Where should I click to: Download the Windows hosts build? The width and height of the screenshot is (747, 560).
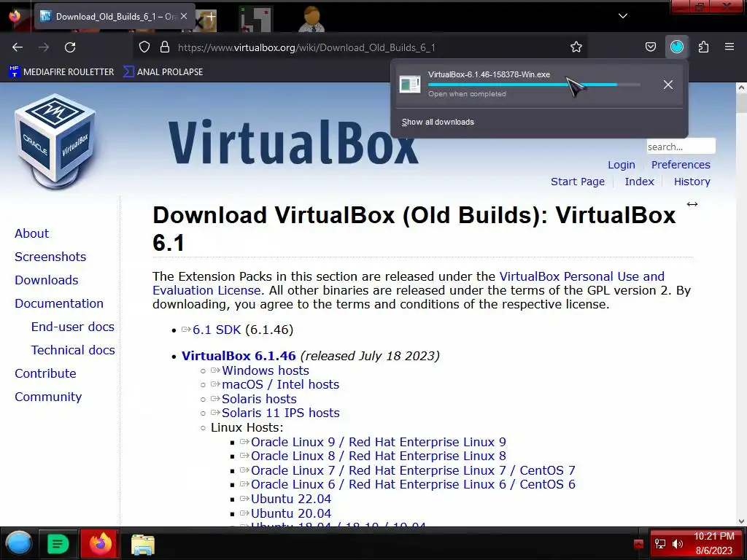[266, 370]
